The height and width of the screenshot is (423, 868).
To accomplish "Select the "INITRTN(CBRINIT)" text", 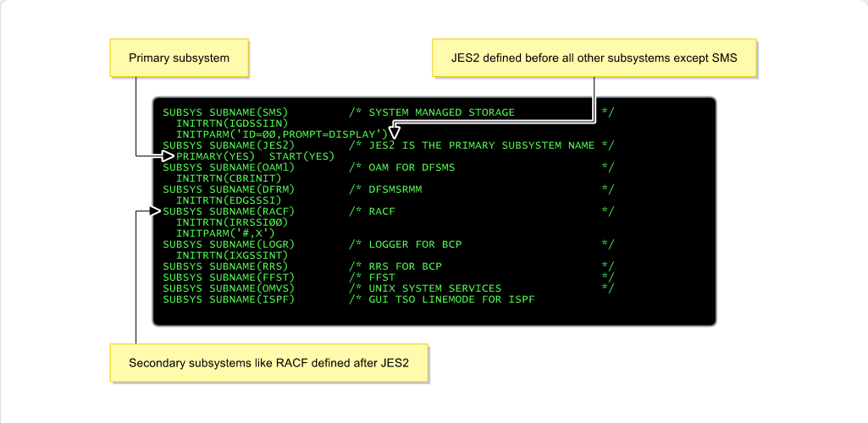I will pos(229,179).
